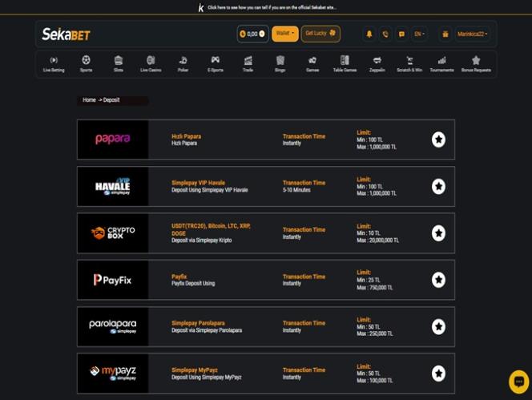Click the Get Lucky button
This screenshot has height=400, width=532.
pos(320,34)
